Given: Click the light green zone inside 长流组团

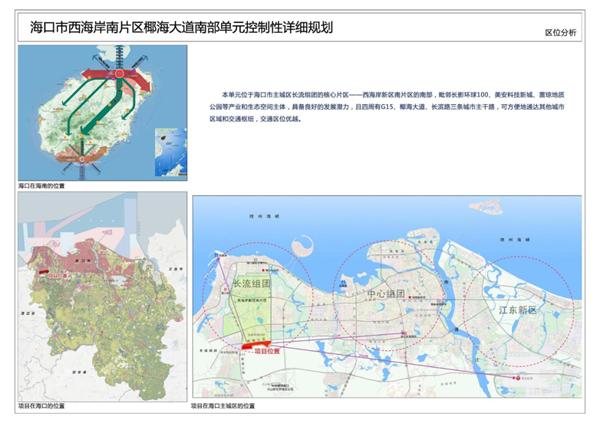Looking at the screenshot, I should (252, 315).
